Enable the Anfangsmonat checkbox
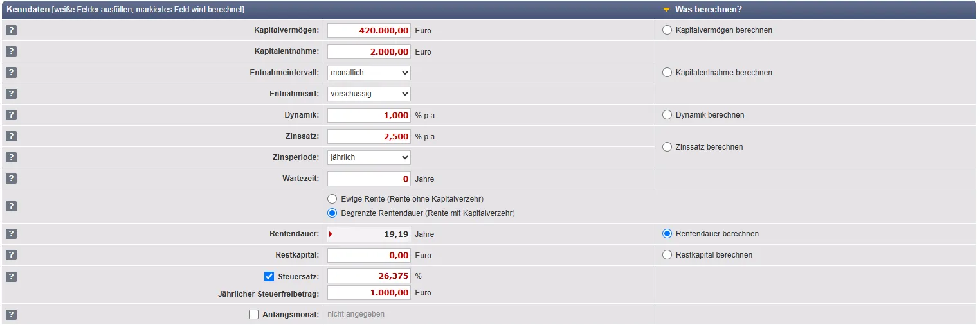980x325 pixels. pyautogui.click(x=254, y=315)
